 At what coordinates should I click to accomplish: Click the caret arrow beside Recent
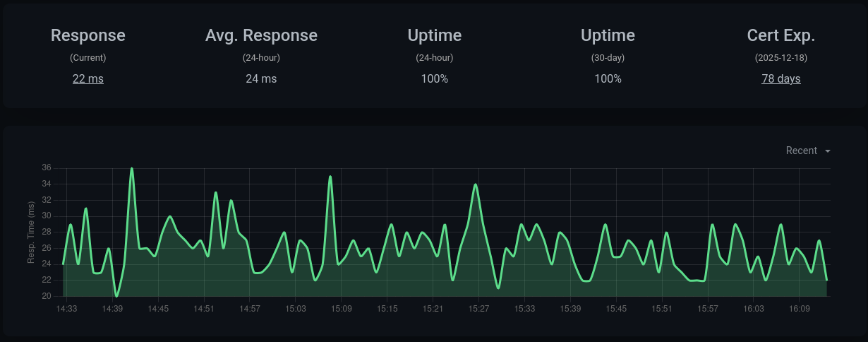[x=827, y=151]
